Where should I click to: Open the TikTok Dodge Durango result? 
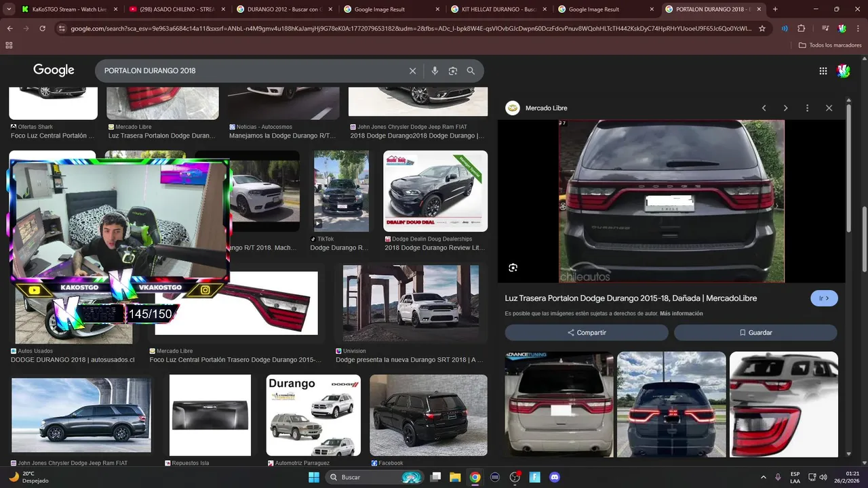tap(341, 191)
